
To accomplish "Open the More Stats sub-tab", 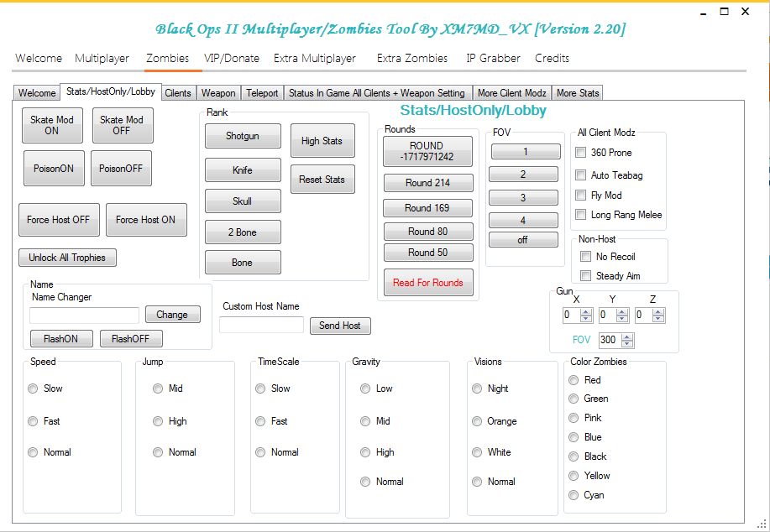I will click(x=578, y=93).
